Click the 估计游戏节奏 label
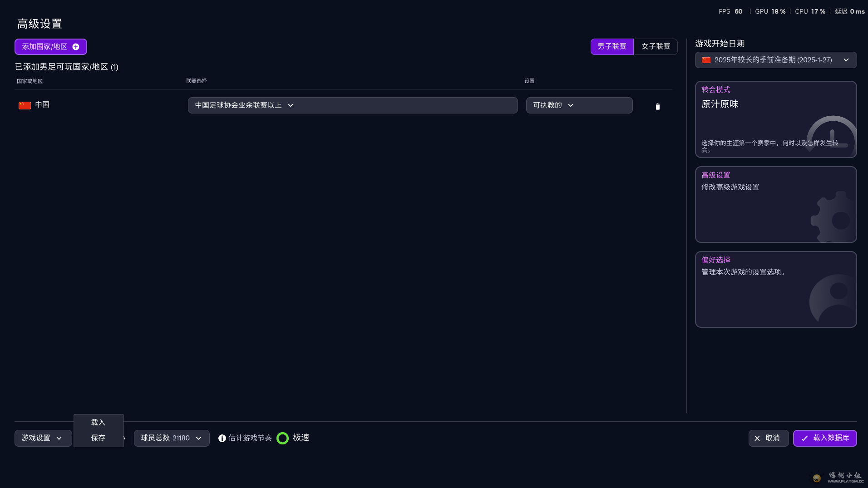This screenshot has height=488, width=868. 250,438
